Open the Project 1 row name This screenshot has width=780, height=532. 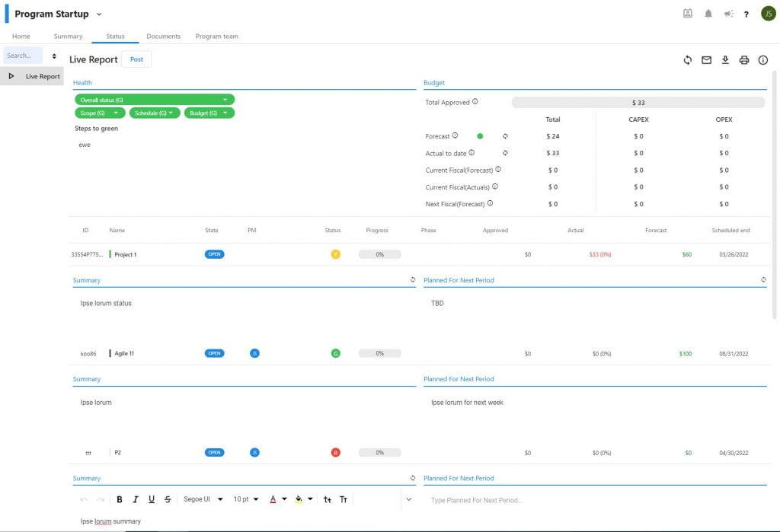[x=126, y=254]
